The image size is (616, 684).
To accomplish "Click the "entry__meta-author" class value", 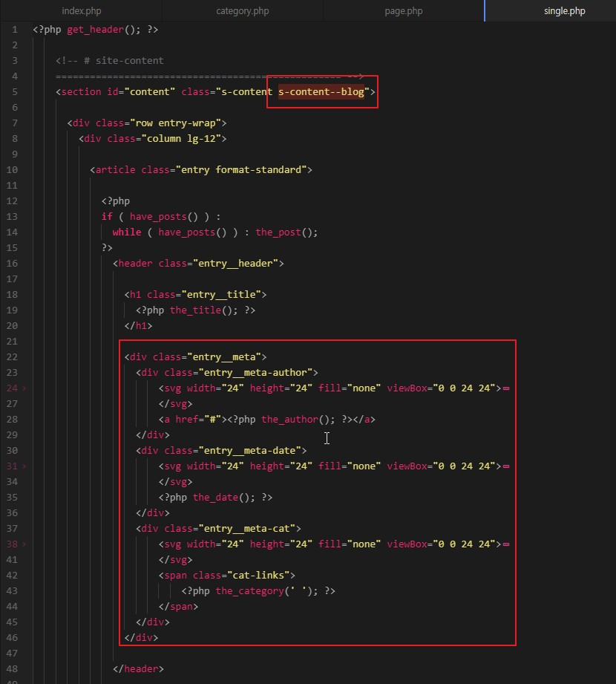I will tap(255, 373).
